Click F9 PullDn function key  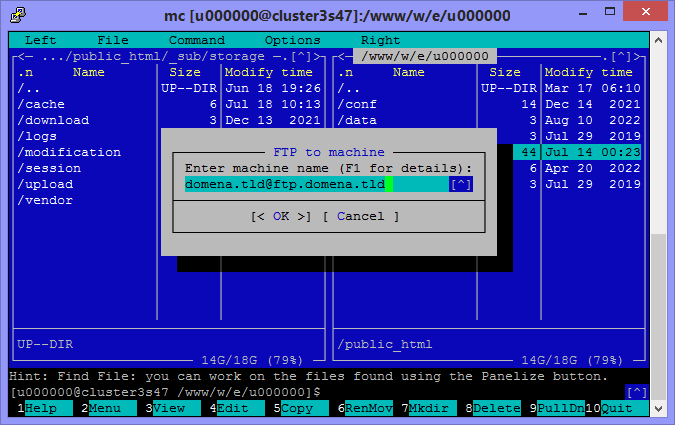pos(557,408)
